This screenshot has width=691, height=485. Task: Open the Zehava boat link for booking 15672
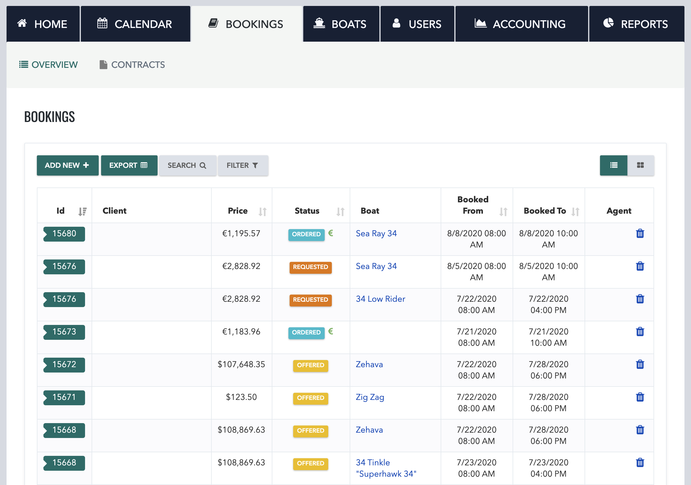tap(369, 365)
